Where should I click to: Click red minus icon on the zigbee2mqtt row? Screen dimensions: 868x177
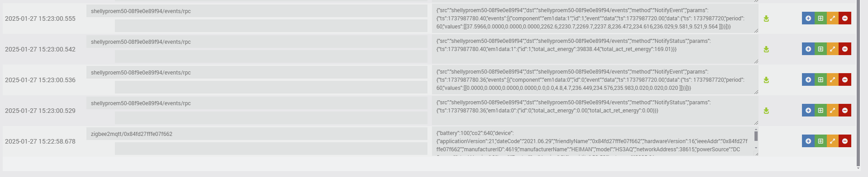pos(844,141)
